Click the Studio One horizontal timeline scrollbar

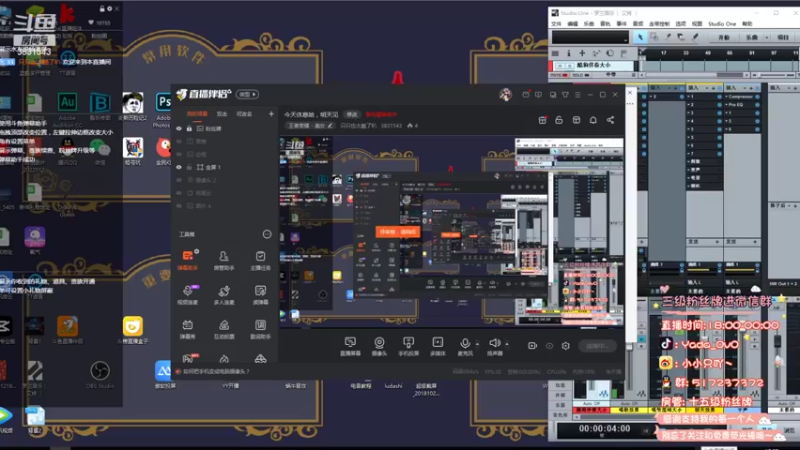click(x=691, y=75)
